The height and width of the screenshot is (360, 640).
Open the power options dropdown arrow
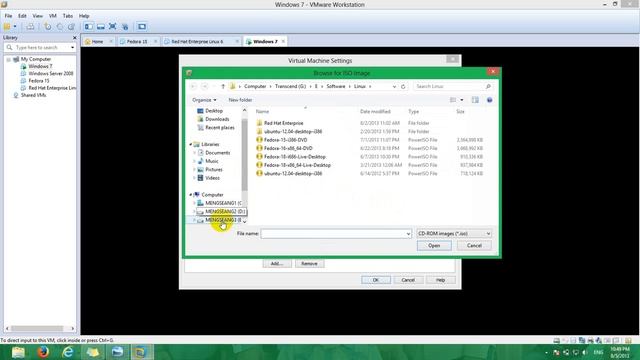[15, 27]
